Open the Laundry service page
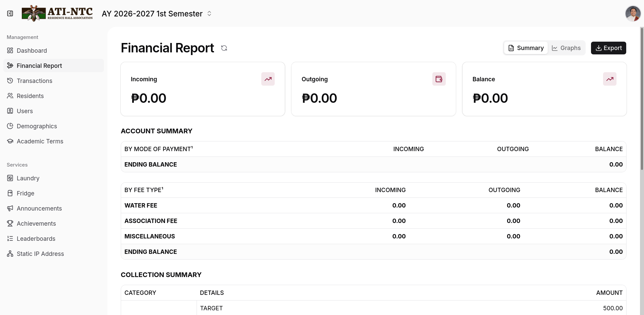644x315 pixels. 54,178
